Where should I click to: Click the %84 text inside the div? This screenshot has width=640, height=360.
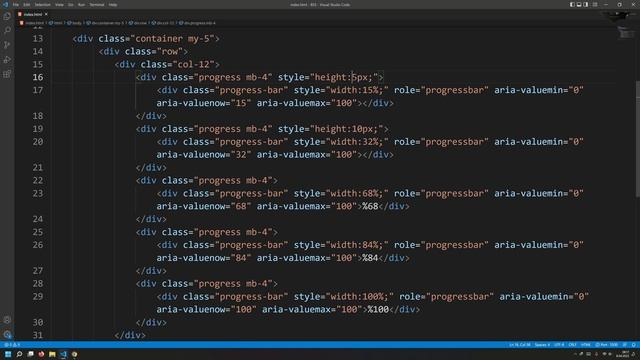point(370,258)
